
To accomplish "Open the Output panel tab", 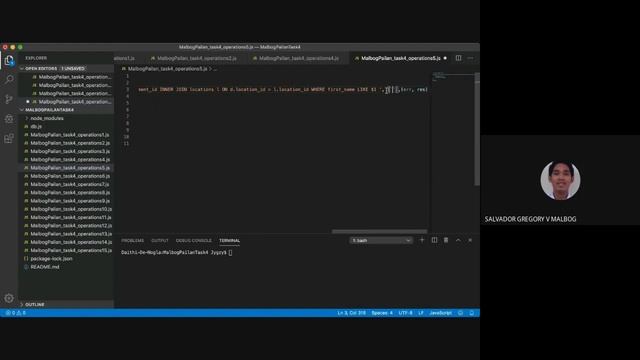I will 160,240.
